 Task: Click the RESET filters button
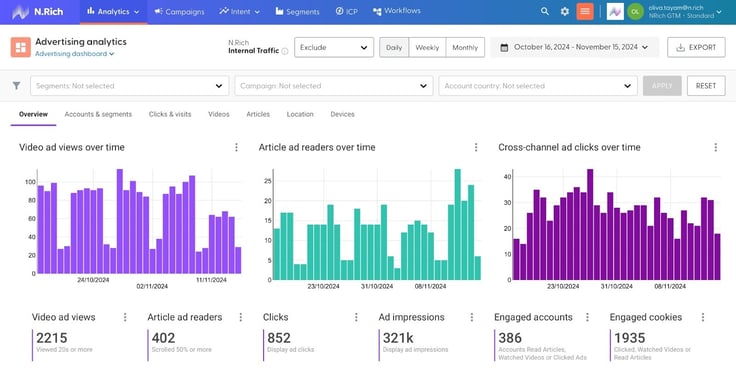pyautogui.click(x=706, y=86)
